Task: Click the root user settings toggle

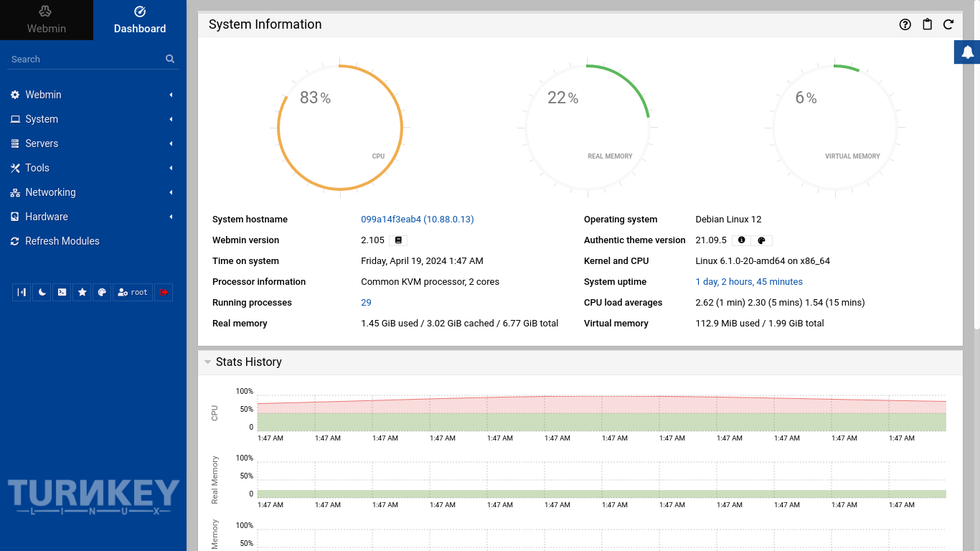Action: coord(132,292)
